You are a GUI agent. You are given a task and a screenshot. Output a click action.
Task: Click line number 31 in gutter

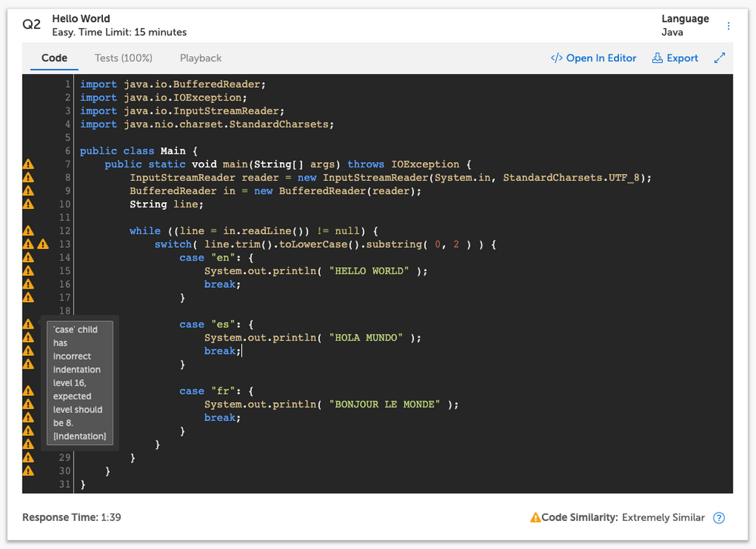pyautogui.click(x=64, y=485)
